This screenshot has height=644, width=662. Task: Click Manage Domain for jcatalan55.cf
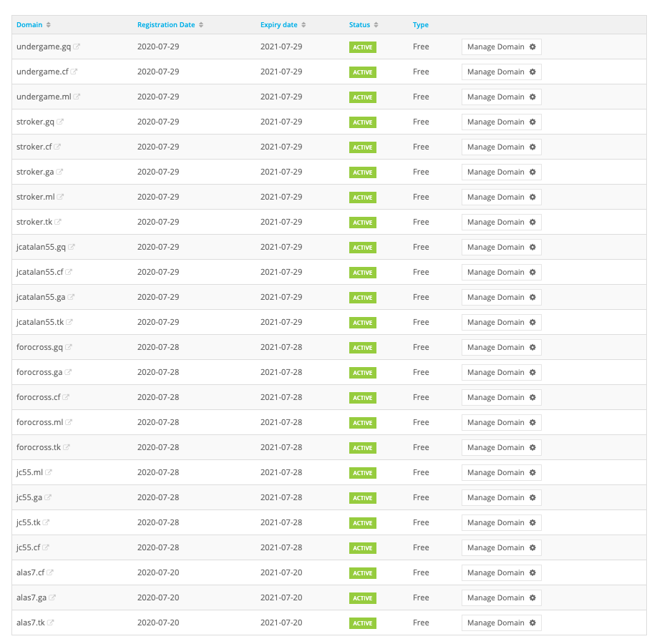[501, 272]
